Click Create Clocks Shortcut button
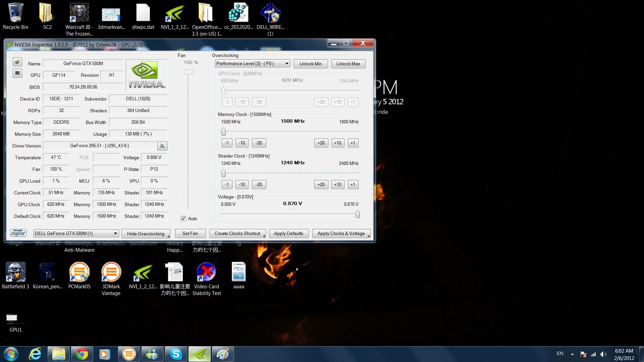644x362 pixels. [x=237, y=233]
